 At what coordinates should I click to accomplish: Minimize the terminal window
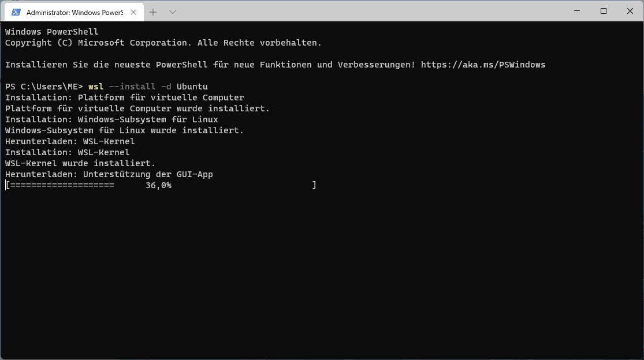pyautogui.click(x=577, y=11)
